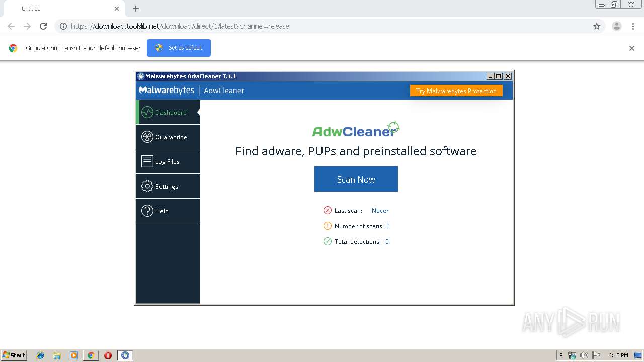The width and height of the screenshot is (644, 362).
Task: Switch to Chrome in taskbar
Action: (x=91, y=355)
